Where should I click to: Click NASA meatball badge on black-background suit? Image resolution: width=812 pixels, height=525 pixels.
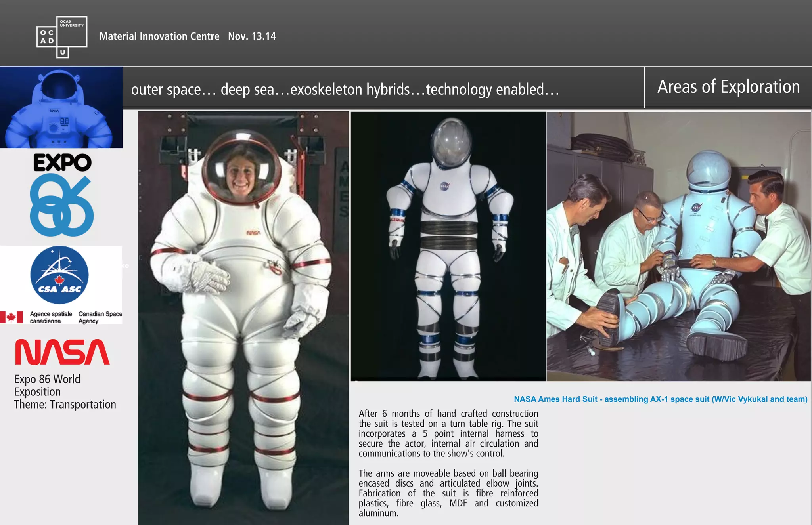point(444,186)
